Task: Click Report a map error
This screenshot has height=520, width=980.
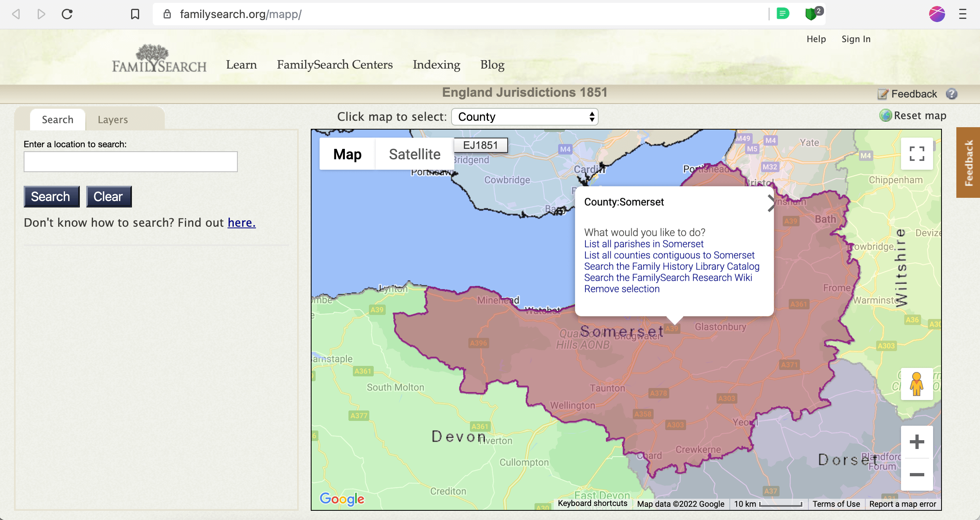Action: [x=903, y=504]
